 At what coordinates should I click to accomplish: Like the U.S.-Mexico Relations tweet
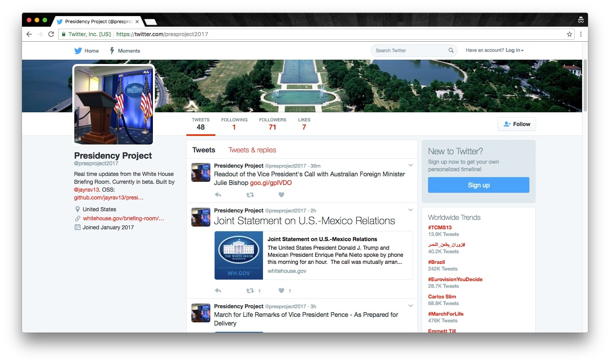281,291
